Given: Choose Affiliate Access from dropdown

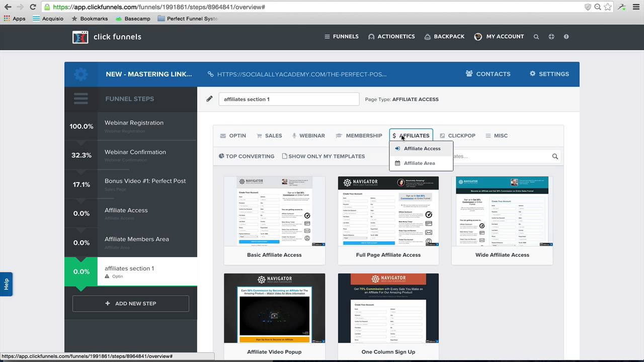Looking at the screenshot, I should pyautogui.click(x=421, y=149).
